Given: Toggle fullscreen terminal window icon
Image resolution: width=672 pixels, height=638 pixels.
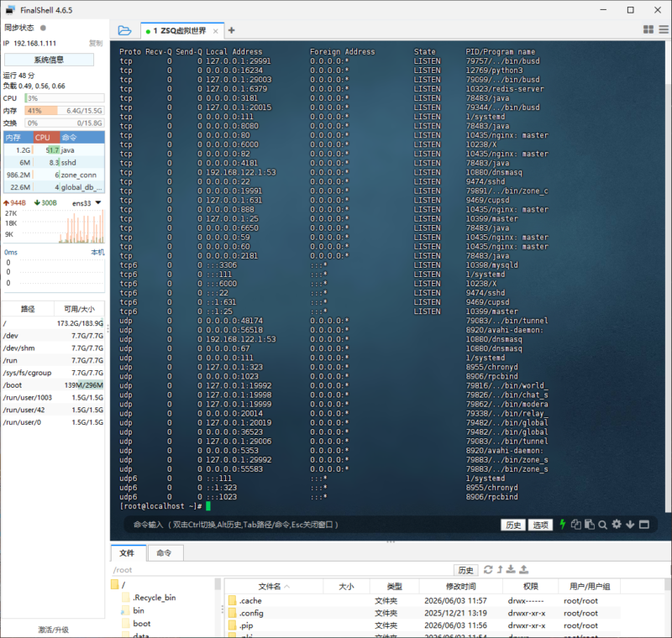Looking at the screenshot, I should click(x=644, y=525).
